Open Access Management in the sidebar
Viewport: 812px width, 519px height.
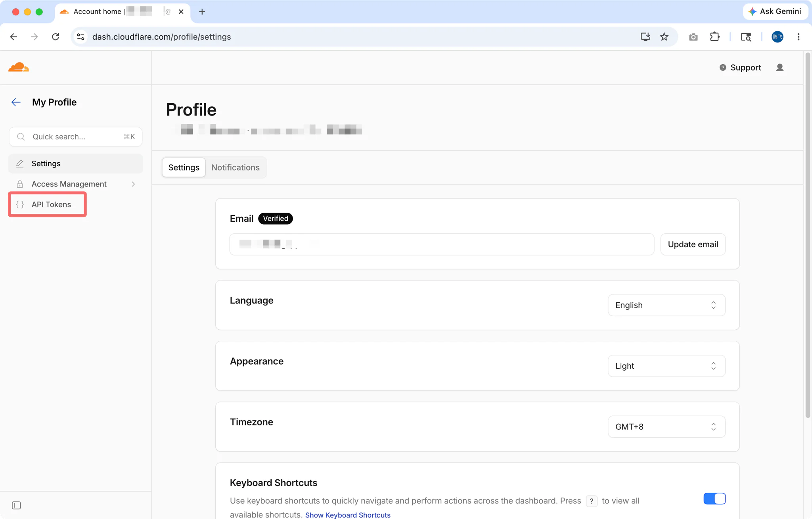(x=75, y=184)
